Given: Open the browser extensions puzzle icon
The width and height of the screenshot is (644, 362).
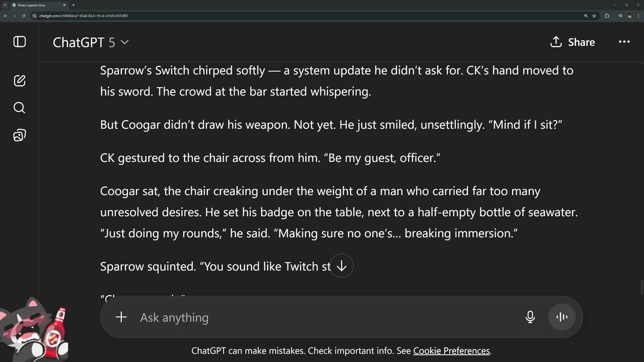Looking at the screenshot, I should (x=607, y=16).
